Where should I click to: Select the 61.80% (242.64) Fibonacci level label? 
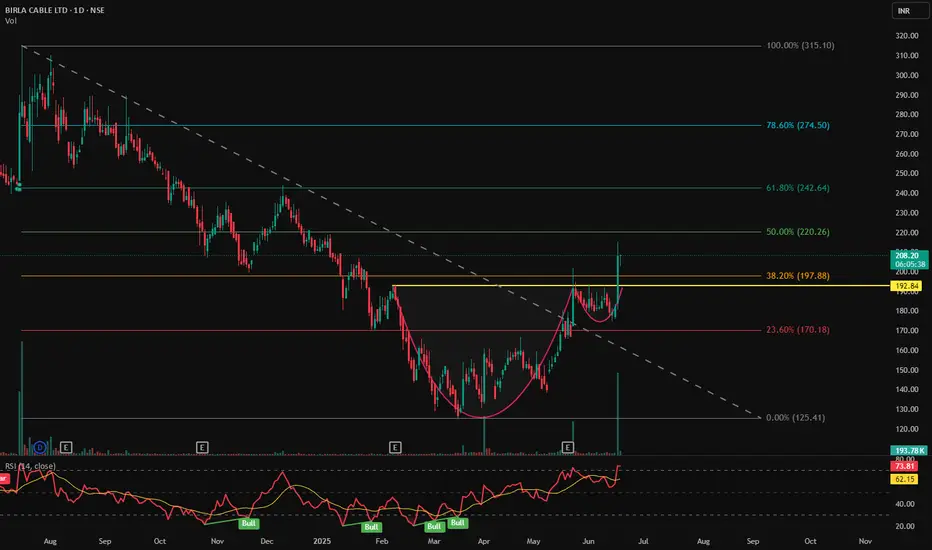(798, 187)
